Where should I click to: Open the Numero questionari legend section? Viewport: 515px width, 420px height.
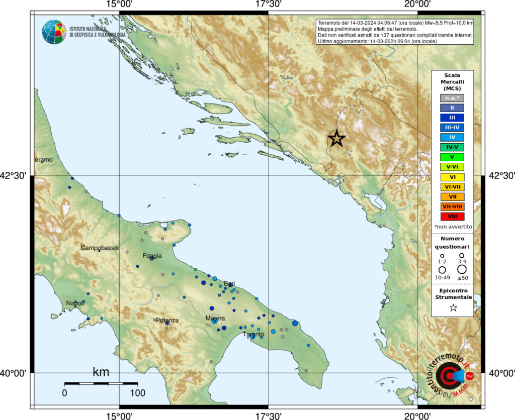tap(452, 243)
